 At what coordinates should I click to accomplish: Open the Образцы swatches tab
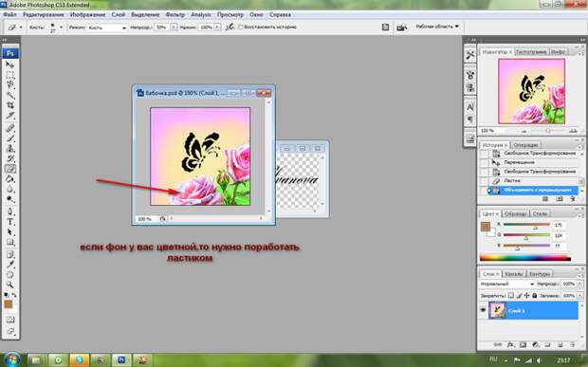[516, 213]
